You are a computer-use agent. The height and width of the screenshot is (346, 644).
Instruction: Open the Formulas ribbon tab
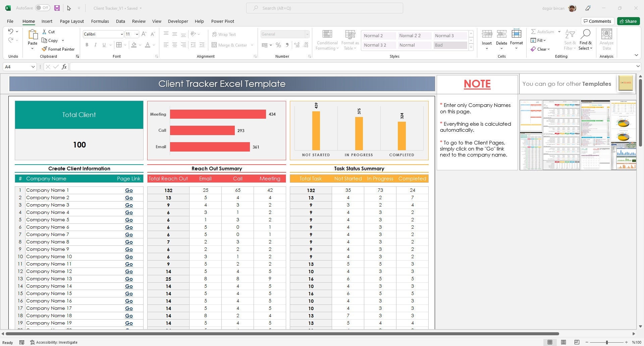[100, 21]
